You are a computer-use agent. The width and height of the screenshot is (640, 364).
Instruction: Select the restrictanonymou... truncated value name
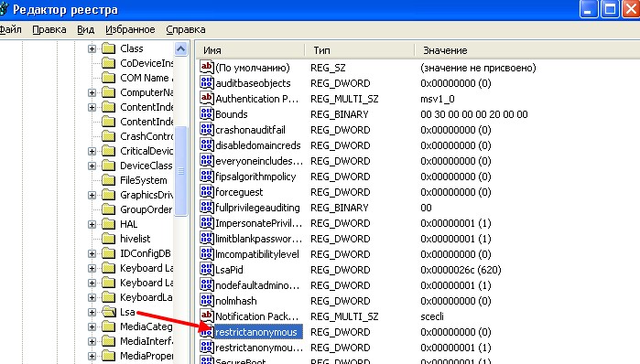(259, 348)
